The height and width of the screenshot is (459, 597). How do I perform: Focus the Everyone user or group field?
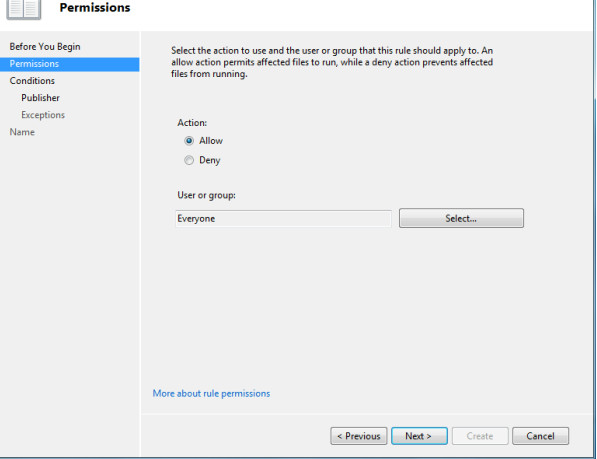[x=283, y=219]
